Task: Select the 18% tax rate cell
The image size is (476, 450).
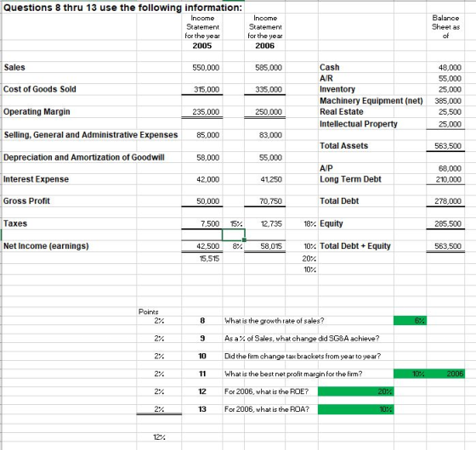Action: [x=302, y=224]
